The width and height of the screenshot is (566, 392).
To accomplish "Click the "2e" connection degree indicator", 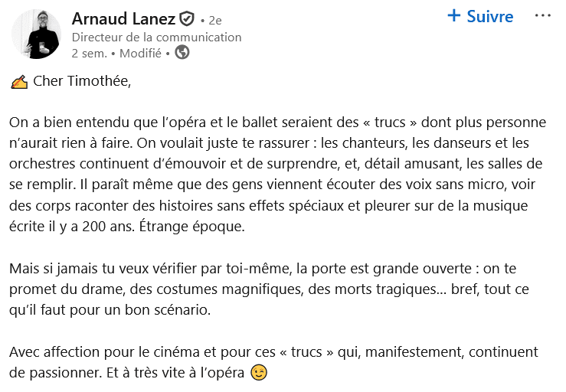I will tap(214, 20).
